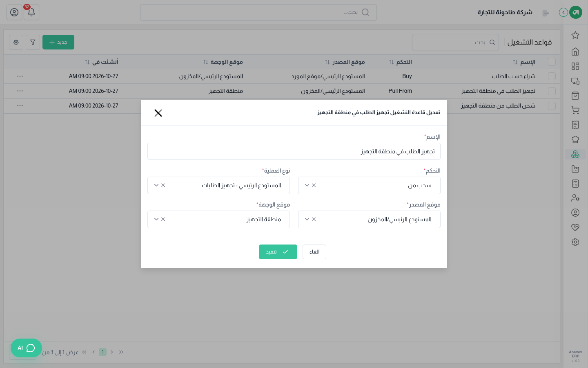Open the user profile icon in top bar
Screen dimensions: 588x368
tap(14, 12)
